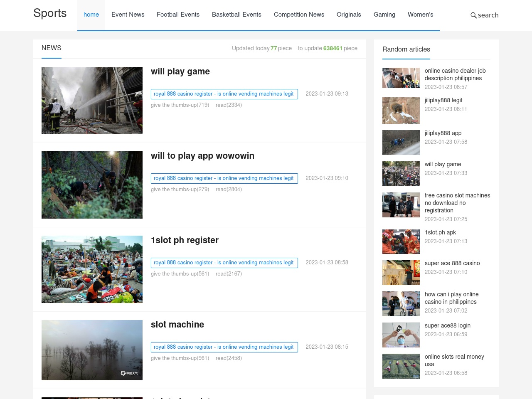This screenshot has width=532, height=399.
Task: Open forest rescue thumbnail
Action: click(x=92, y=185)
